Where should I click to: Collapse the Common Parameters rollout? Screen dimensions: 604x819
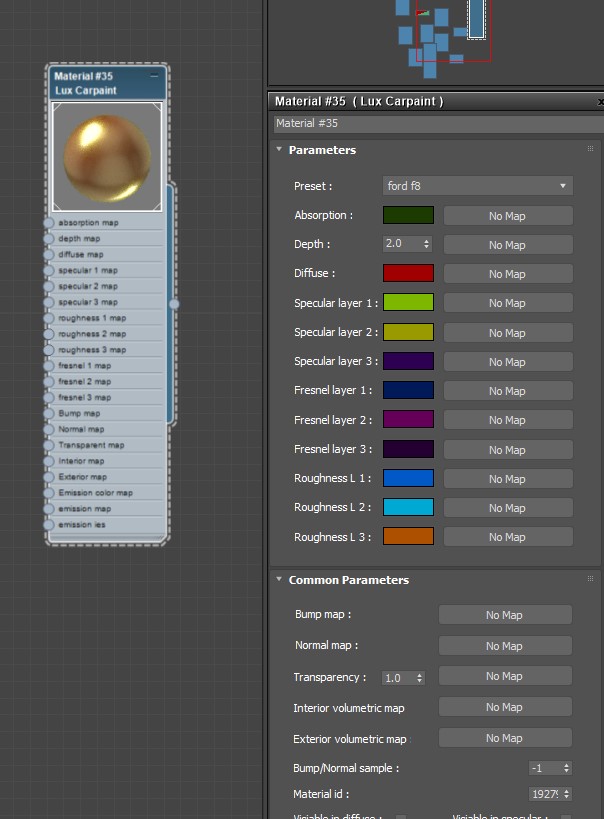click(280, 580)
